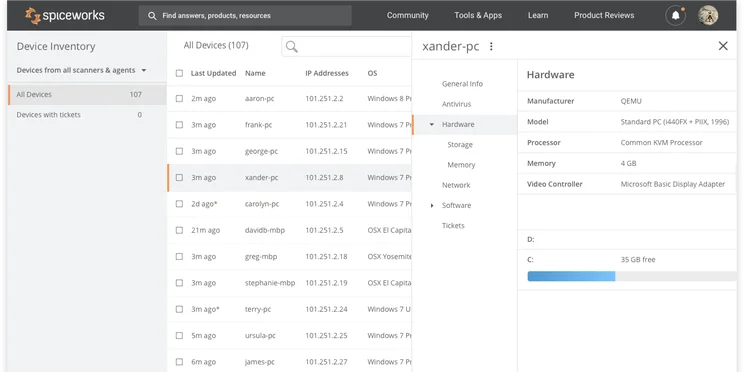The width and height of the screenshot is (744, 372).
Task: Open Software section
Action: tap(456, 205)
